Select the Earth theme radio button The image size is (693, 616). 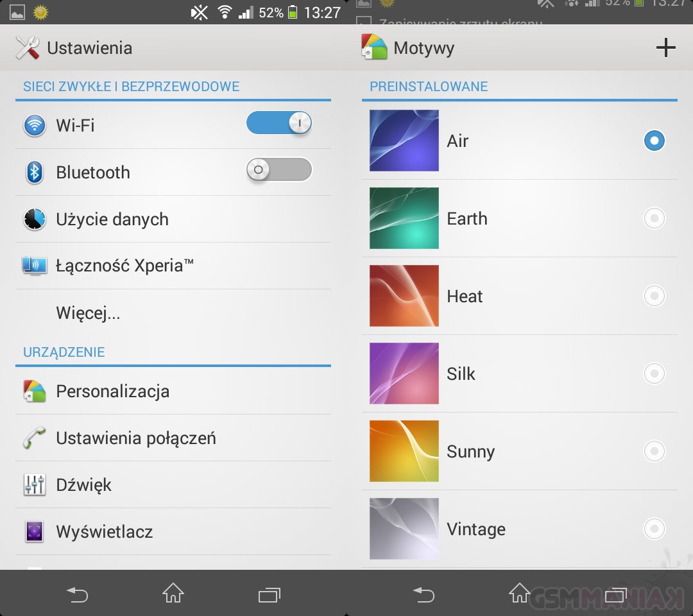click(x=654, y=219)
